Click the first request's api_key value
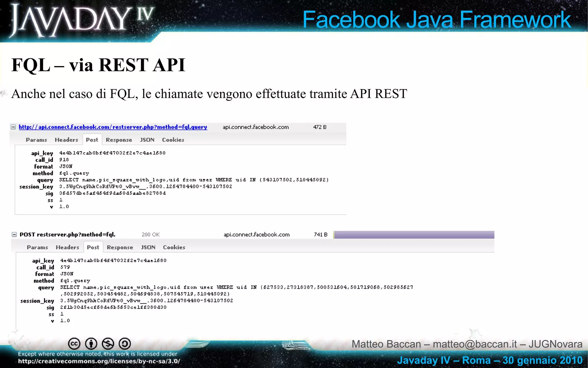 tap(113, 153)
